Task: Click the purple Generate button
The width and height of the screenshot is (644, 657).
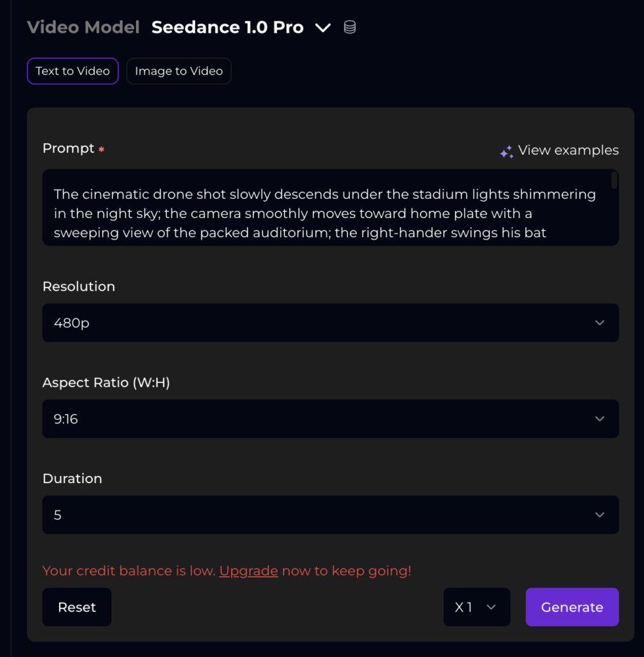Action: click(x=572, y=607)
